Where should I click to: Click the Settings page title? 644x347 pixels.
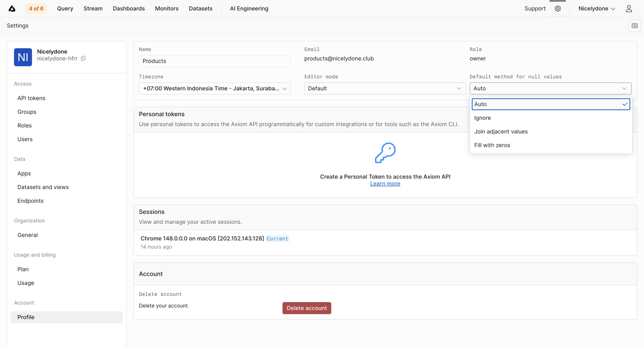17,26
